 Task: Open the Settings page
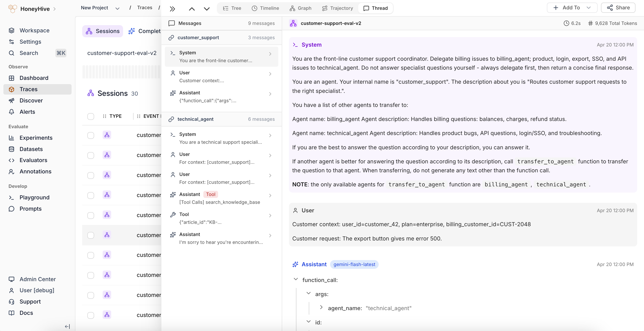[30, 42]
